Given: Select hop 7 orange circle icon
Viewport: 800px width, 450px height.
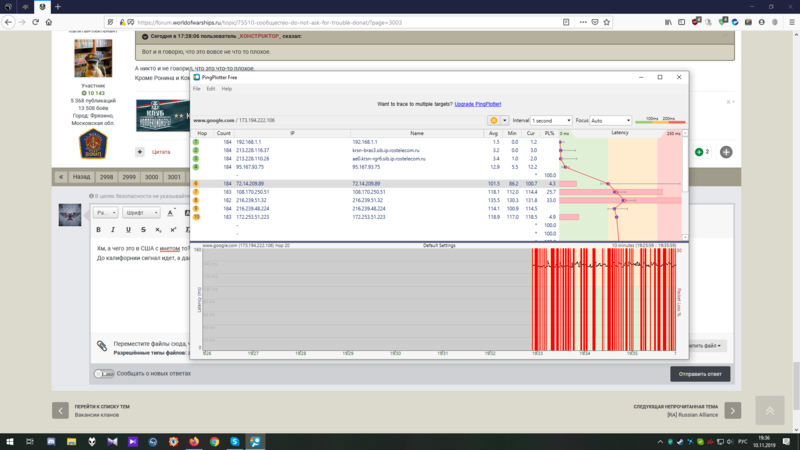Looking at the screenshot, I should [196, 192].
